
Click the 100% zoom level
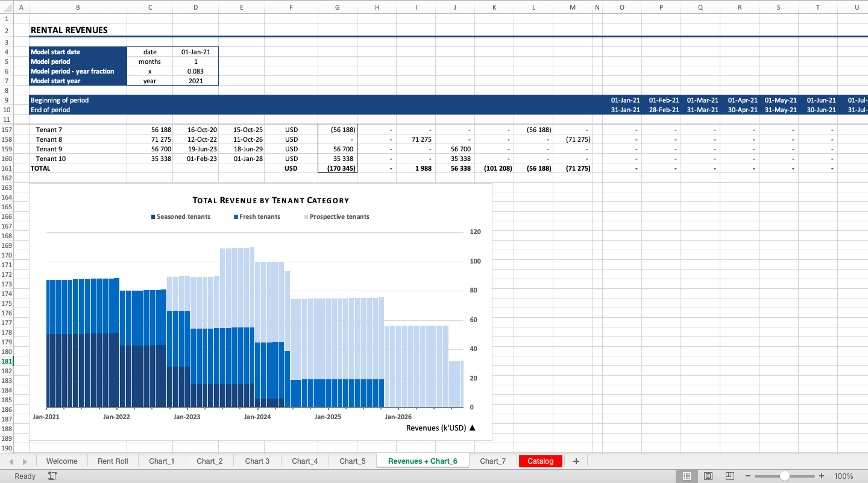click(x=843, y=476)
